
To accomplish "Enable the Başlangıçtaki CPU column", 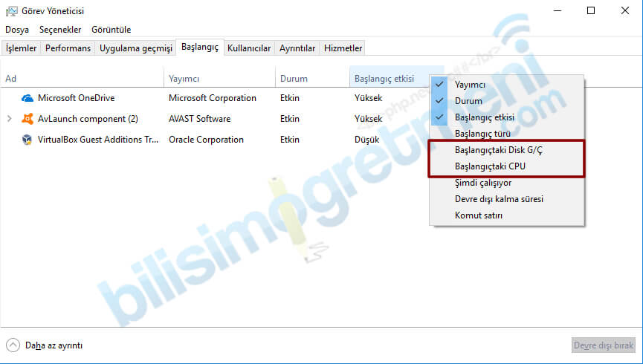I will tap(490, 166).
